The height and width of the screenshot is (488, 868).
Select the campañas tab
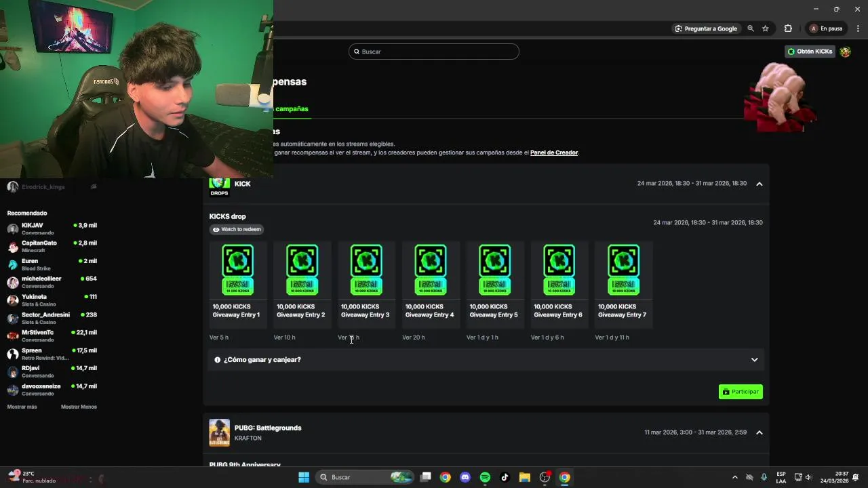tap(292, 108)
